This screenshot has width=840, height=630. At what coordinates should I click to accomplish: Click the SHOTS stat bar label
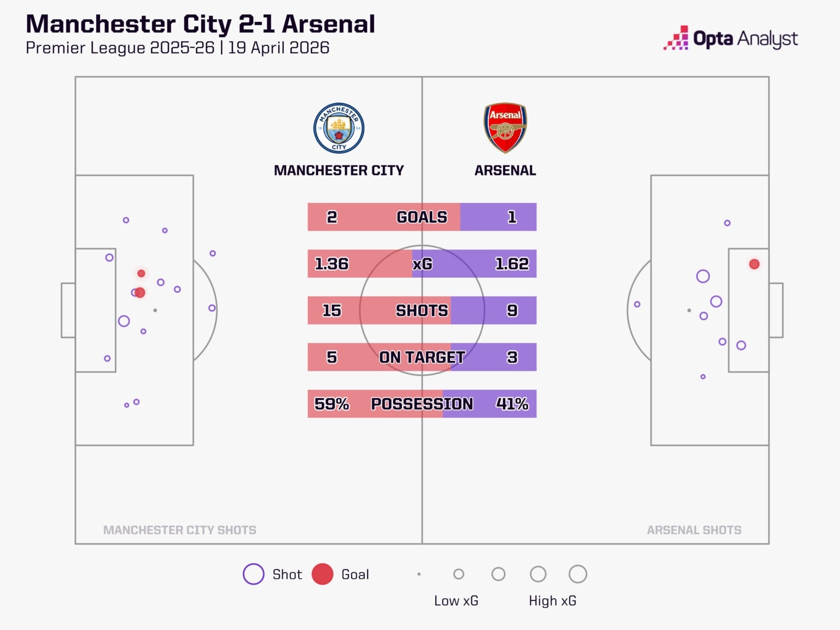click(422, 311)
